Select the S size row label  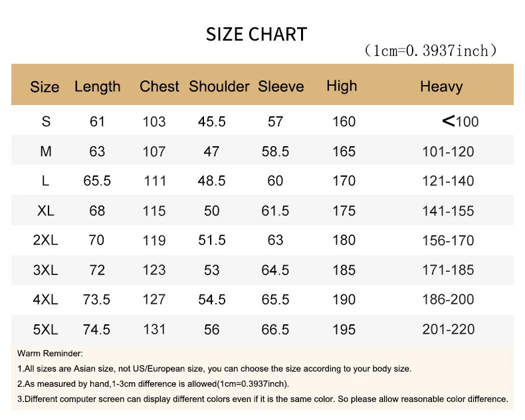click(x=46, y=122)
